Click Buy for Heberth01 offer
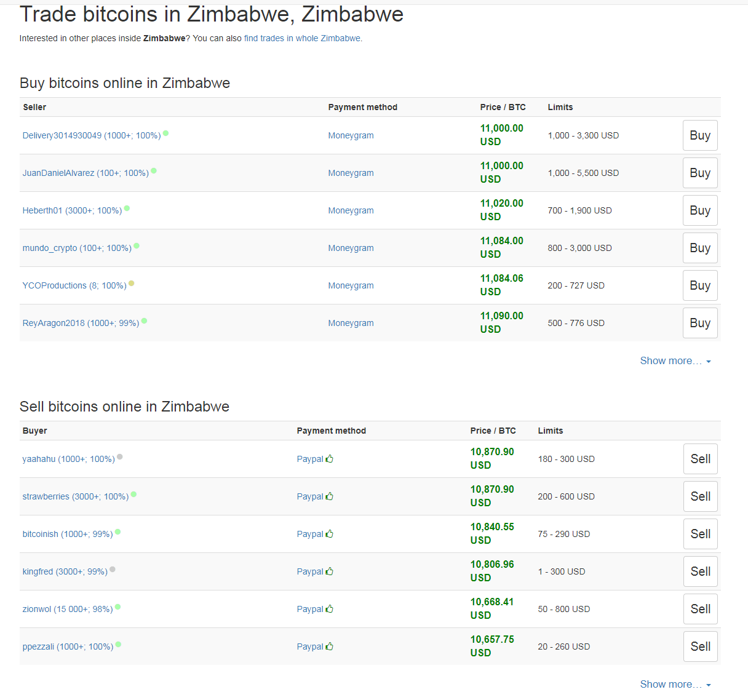 [x=700, y=210]
